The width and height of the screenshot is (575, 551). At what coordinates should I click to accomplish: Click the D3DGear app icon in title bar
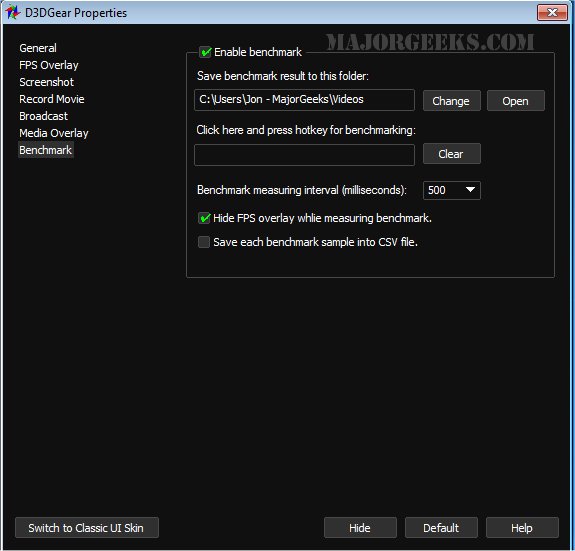tap(12, 12)
